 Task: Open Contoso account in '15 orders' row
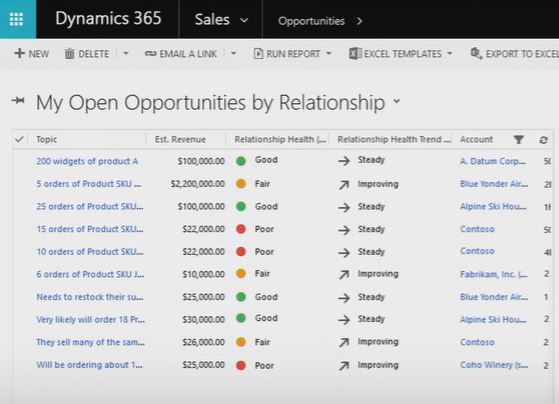pos(477,229)
